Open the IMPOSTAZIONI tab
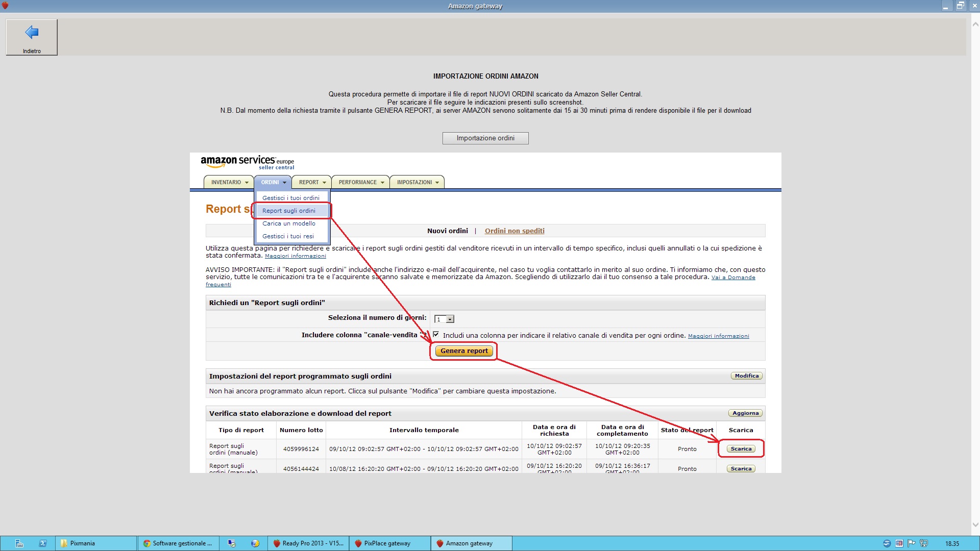Image resolution: width=980 pixels, height=551 pixels. (414, 182)
